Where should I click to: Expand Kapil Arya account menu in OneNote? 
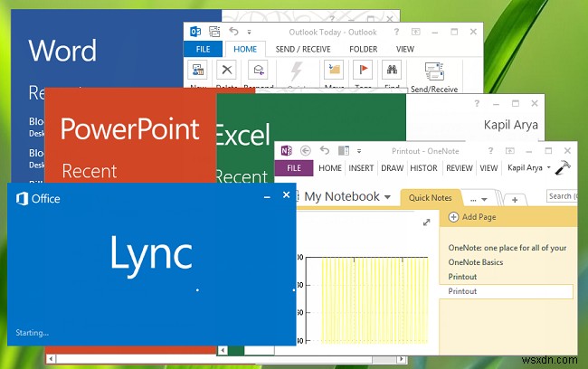coord(529,167)
